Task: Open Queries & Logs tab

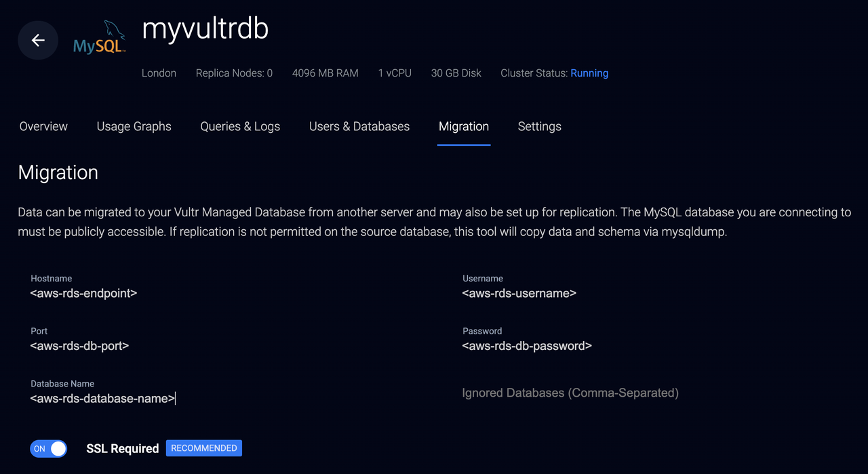Action: click(x=240, y=126)
